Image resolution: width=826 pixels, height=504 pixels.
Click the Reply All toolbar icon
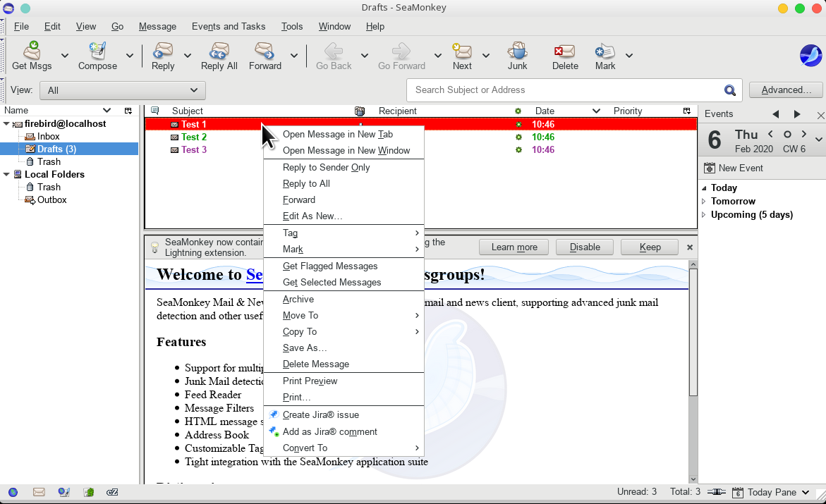[x=219, y=51]
